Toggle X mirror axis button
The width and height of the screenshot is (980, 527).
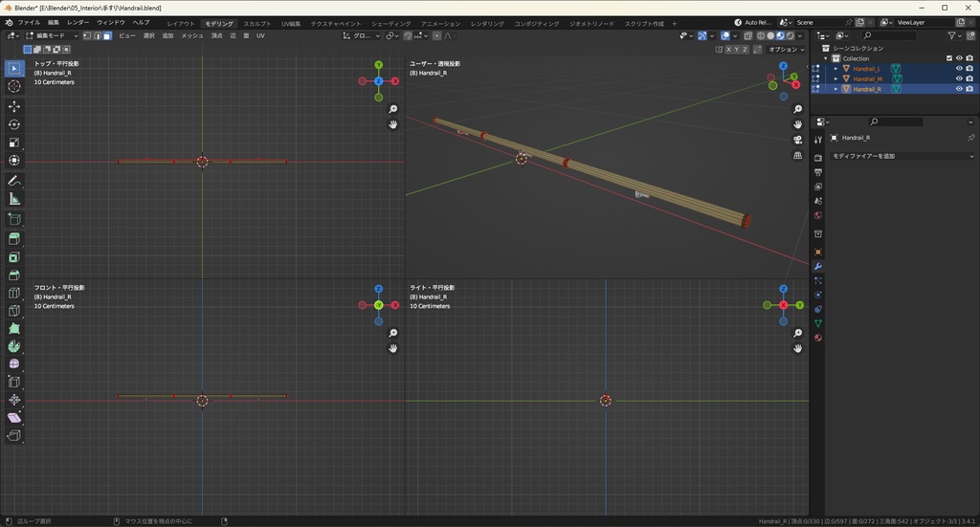[x=730, y=49]
